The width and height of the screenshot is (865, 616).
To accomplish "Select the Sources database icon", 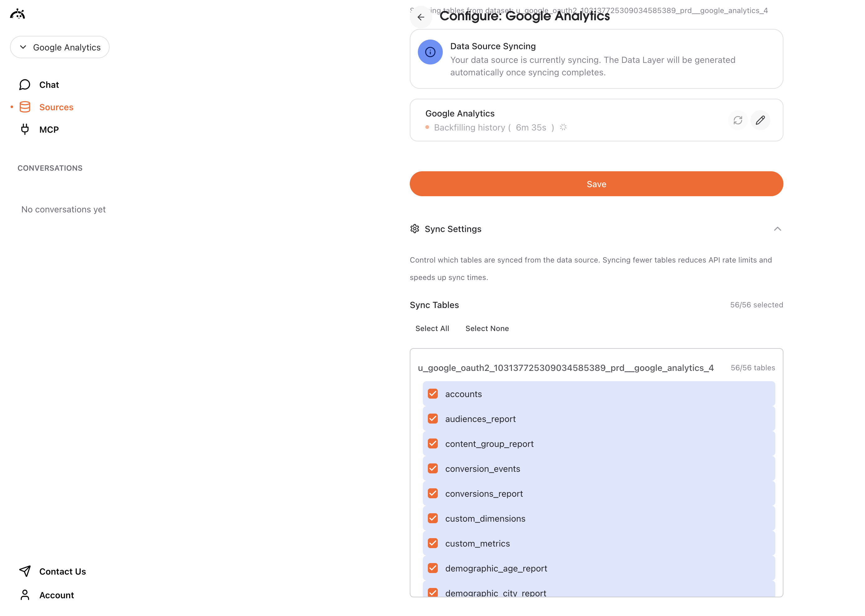I will coord(25,107).
